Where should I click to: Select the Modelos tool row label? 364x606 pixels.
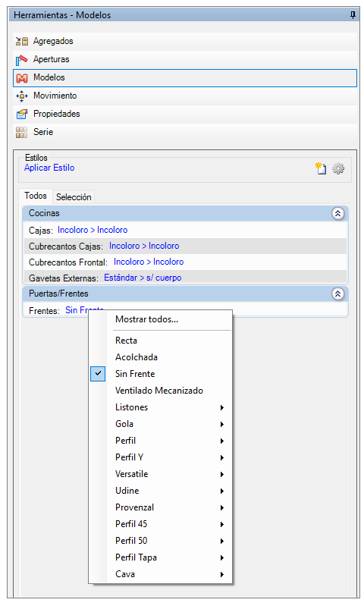coord(49,77)
